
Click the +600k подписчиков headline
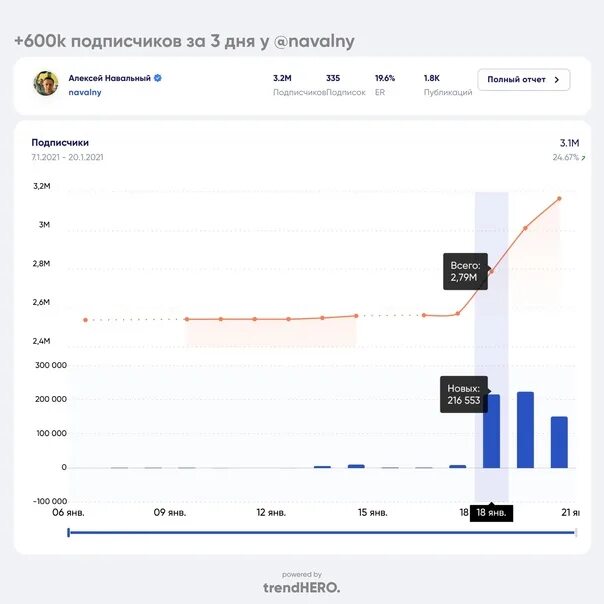pyautogui.click(x=184, y=41)
